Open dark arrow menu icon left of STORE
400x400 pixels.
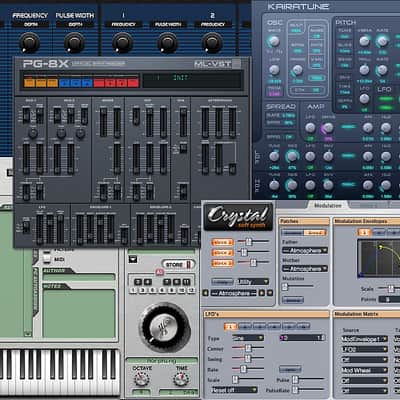pyautogui.click(x=133, y=259)
